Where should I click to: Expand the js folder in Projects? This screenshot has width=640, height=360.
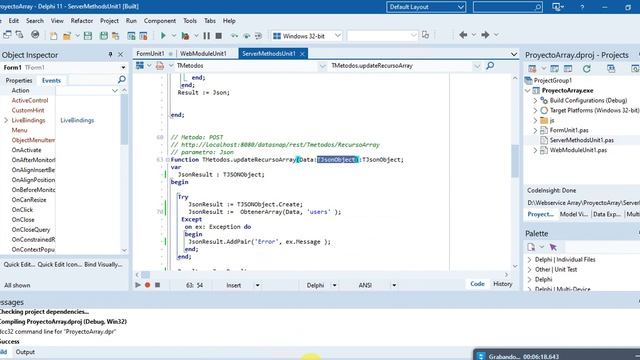click(x=535, y=120)
